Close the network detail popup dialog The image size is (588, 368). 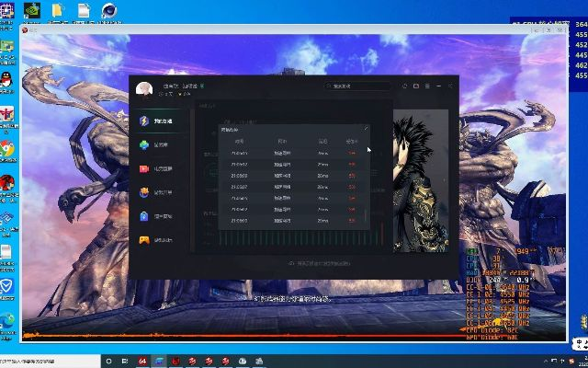pyautogui.click(x=366, y=129)
